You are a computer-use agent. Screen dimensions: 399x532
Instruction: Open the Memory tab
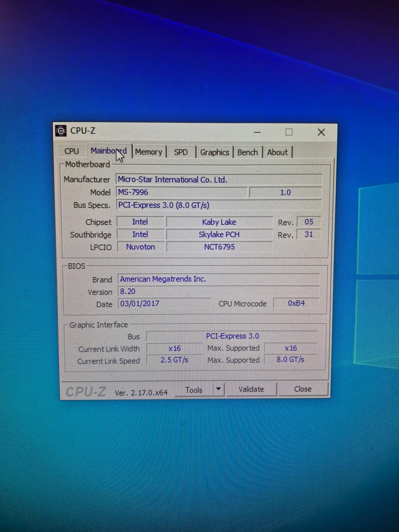148,152
